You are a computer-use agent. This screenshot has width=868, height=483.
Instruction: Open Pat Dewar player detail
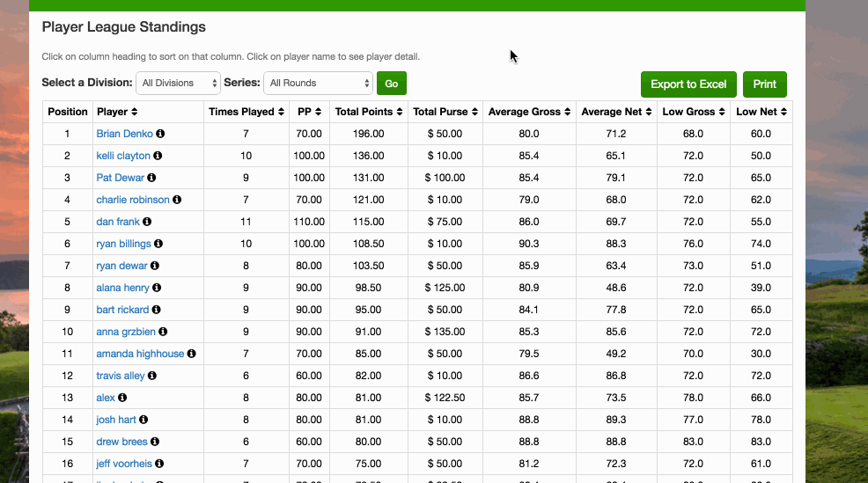[120, 178]
